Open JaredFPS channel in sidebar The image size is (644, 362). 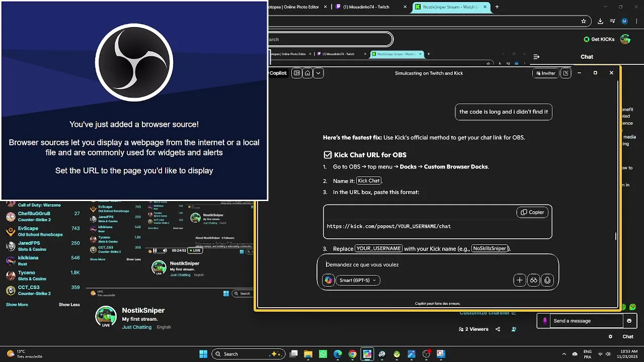[43, 246]
